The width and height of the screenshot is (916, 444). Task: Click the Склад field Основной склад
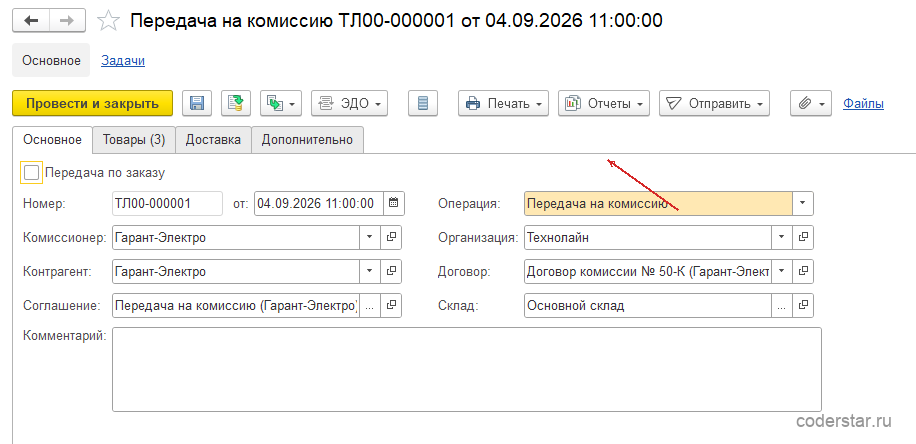[648, 305]
